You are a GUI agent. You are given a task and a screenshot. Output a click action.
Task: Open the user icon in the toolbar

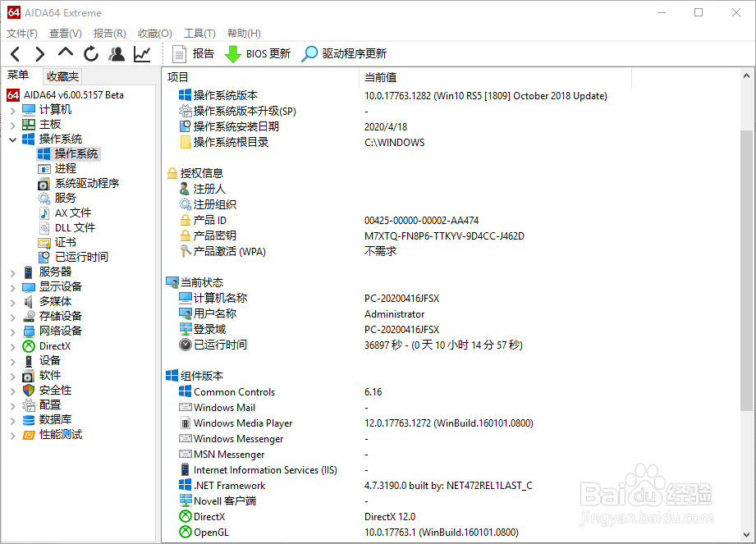pyautogui.click(x=117, y=54)
